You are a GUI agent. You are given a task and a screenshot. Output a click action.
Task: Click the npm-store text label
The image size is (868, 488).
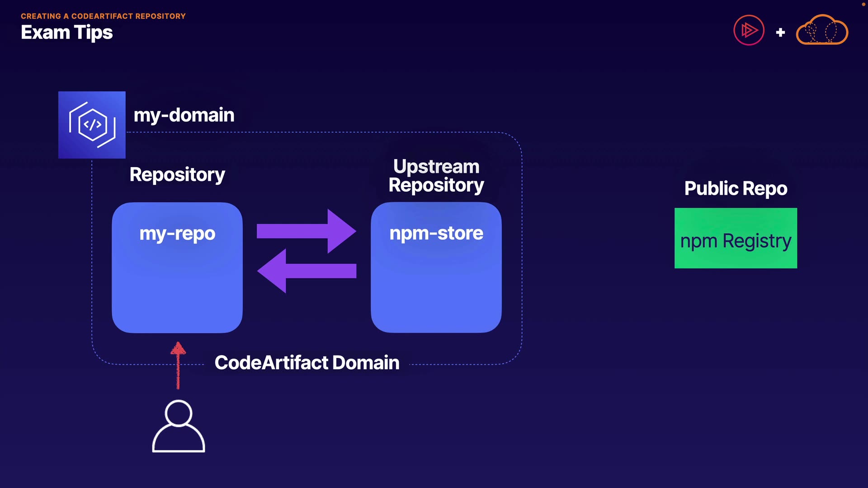click(436, 233)
